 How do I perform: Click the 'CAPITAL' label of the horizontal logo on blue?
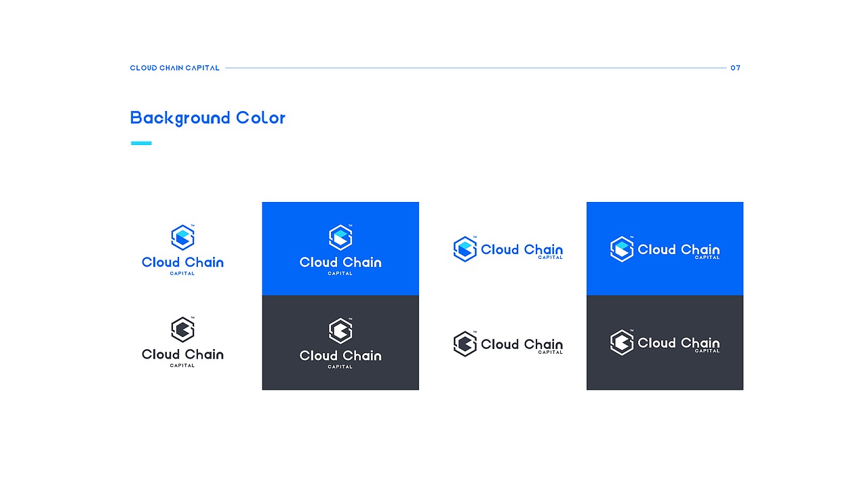tap(707, 258)
